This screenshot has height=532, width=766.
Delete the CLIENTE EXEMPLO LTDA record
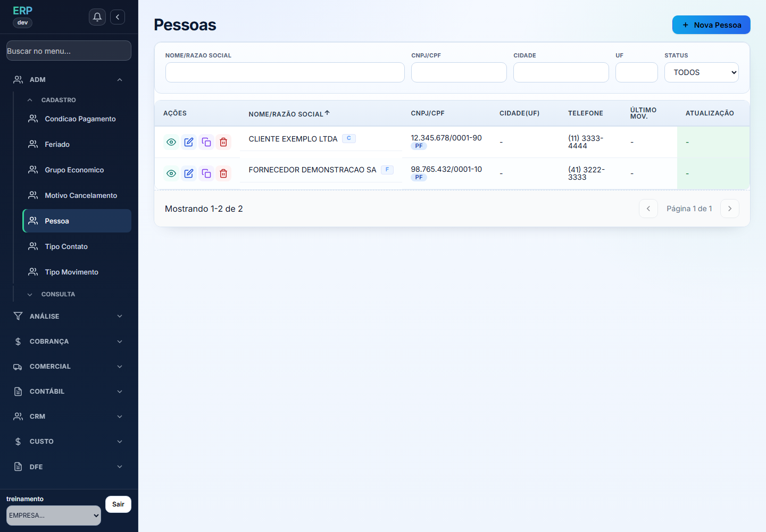pyautogui.click(x=223, y=142)
